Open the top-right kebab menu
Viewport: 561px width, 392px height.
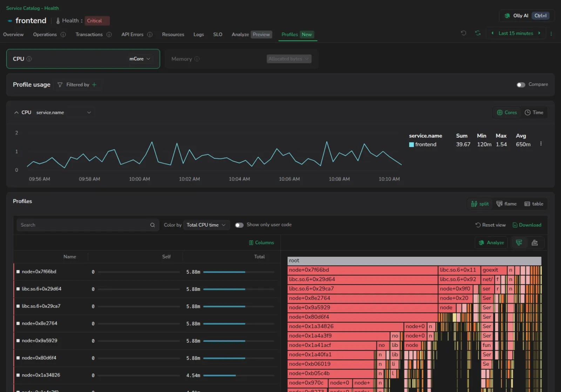pyautogui.click(x=551, y=34)
